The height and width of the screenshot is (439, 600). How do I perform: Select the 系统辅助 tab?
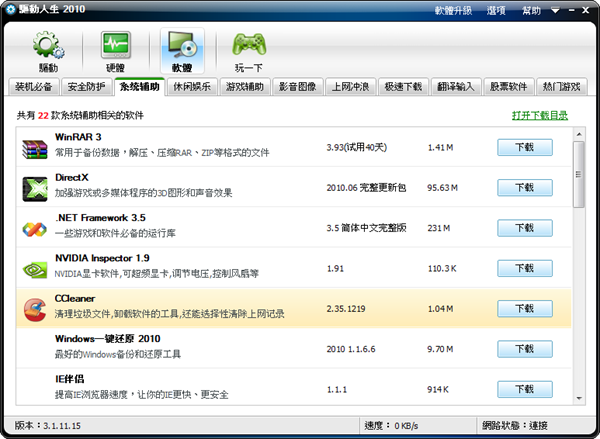pyautogui.click(x=139, y=87)
